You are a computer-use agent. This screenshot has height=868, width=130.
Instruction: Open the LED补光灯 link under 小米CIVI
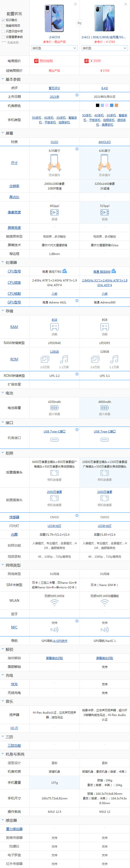54,526
